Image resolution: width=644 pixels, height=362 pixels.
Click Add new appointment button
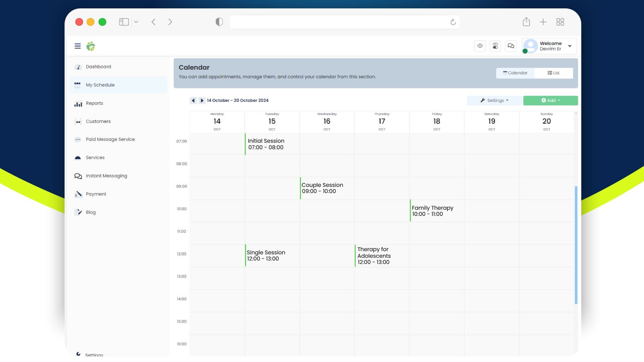(550, 100)
